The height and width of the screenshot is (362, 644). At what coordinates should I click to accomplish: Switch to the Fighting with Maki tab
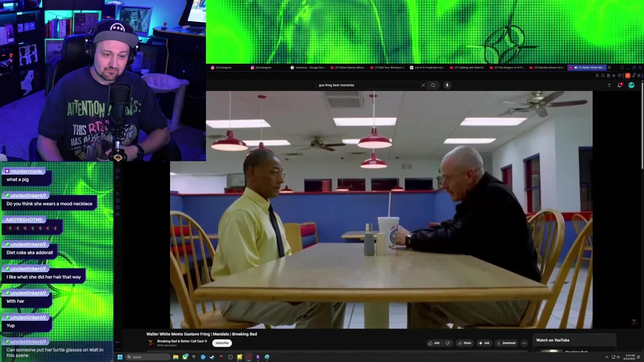tap(467, 67)
